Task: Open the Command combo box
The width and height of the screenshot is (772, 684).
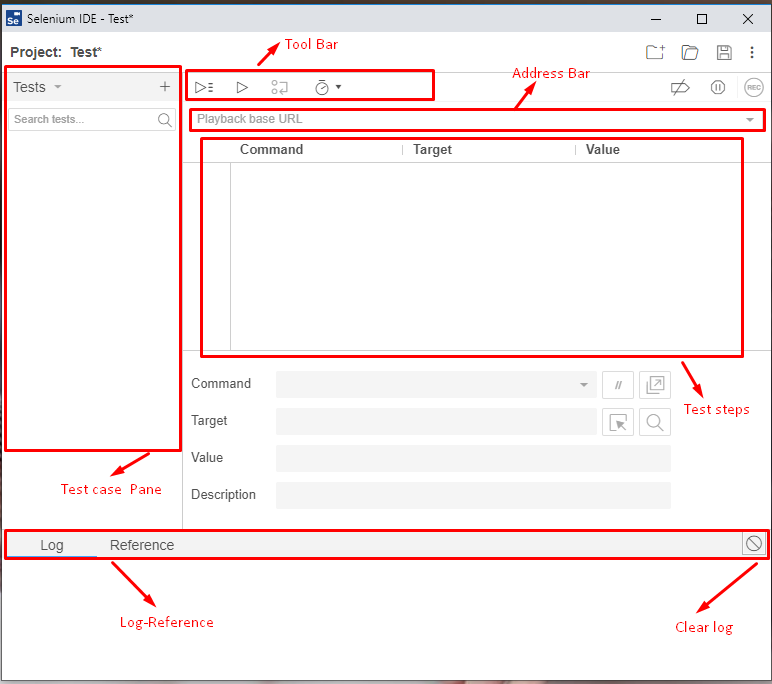Action: tap(436, 385)
